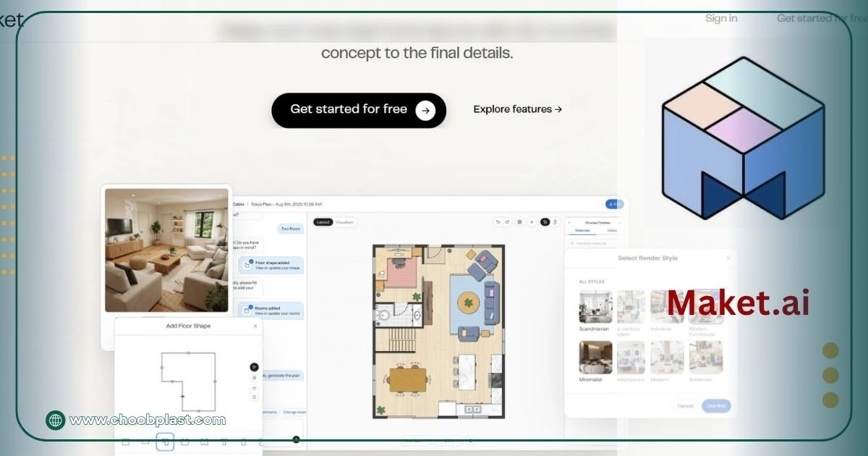Click the crosshair center icon beside shape canvas

tap(254, 378)
